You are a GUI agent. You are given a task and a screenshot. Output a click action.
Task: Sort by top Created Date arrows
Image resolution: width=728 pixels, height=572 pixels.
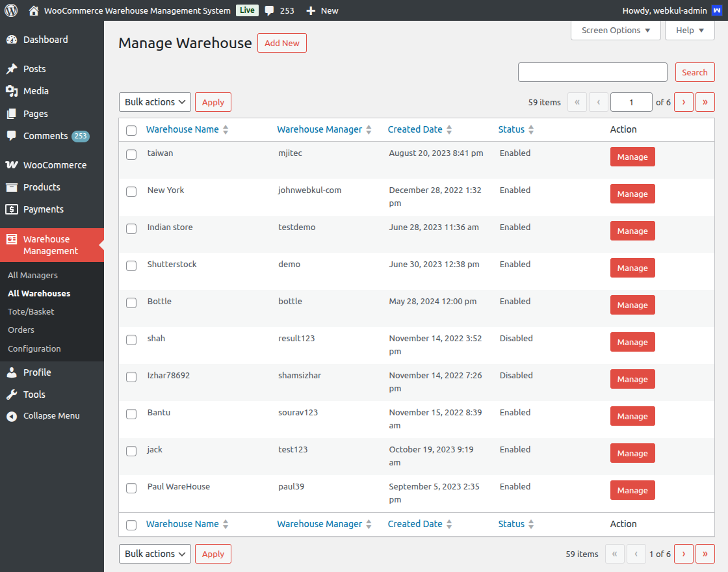449,130
